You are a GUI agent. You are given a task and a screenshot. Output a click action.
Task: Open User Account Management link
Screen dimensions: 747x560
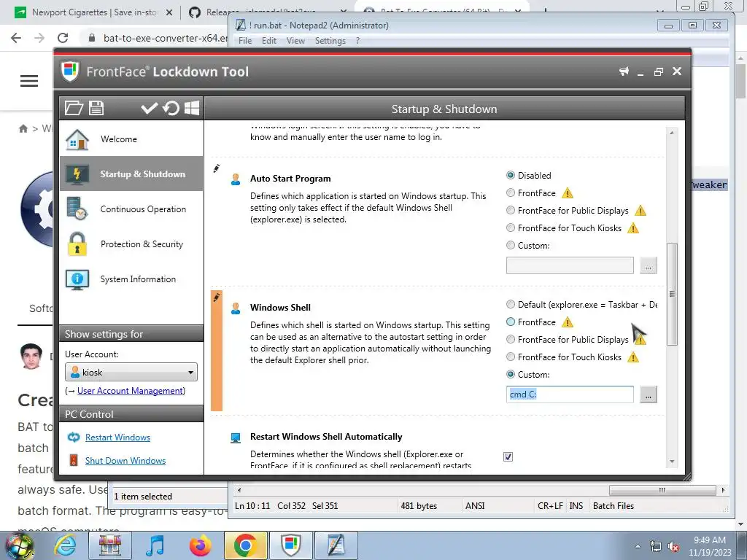[x=131, y=391]
